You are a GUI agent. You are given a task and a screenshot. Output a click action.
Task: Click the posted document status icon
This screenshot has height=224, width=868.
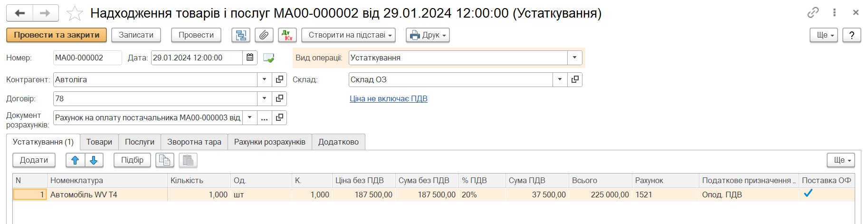click(268, 58)
